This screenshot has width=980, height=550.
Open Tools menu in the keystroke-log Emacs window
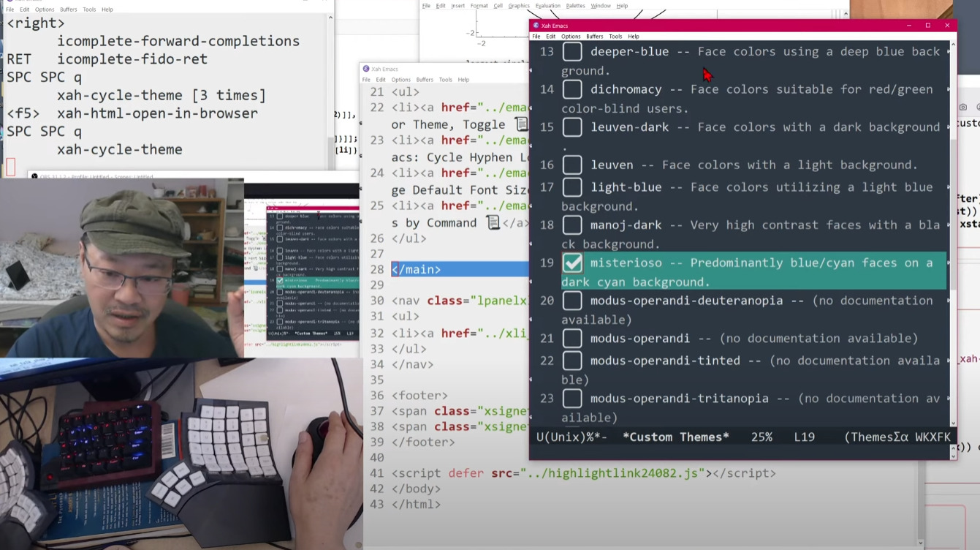tap(89, 10)
